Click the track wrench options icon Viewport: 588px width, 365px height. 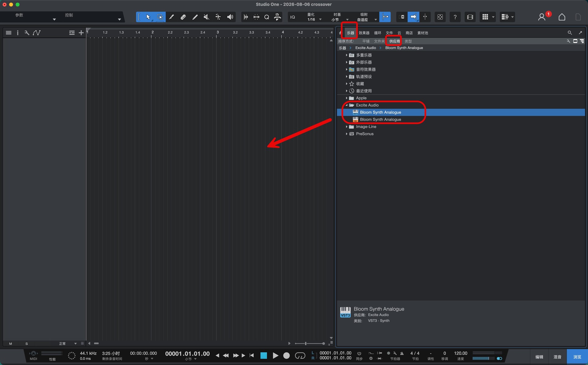[27, 33]
